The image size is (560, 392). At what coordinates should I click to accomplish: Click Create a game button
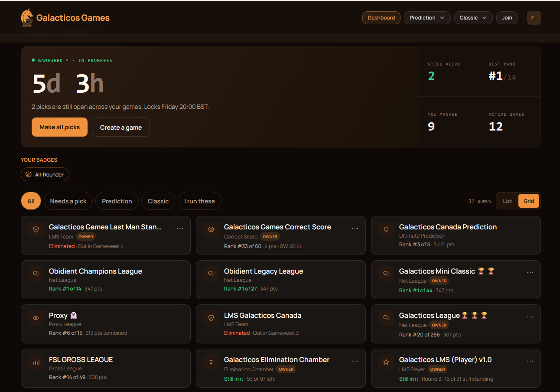[121, 127]
